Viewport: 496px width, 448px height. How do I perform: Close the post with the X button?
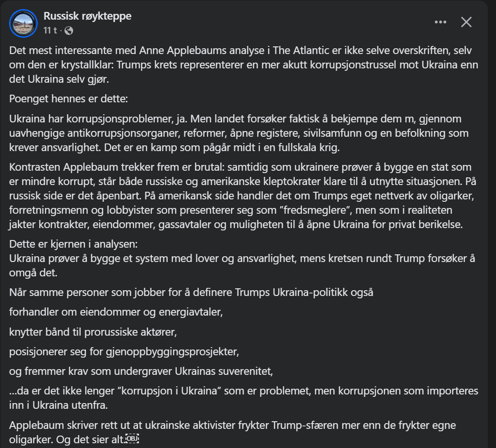pyautogui.click(x=466, y=22)
